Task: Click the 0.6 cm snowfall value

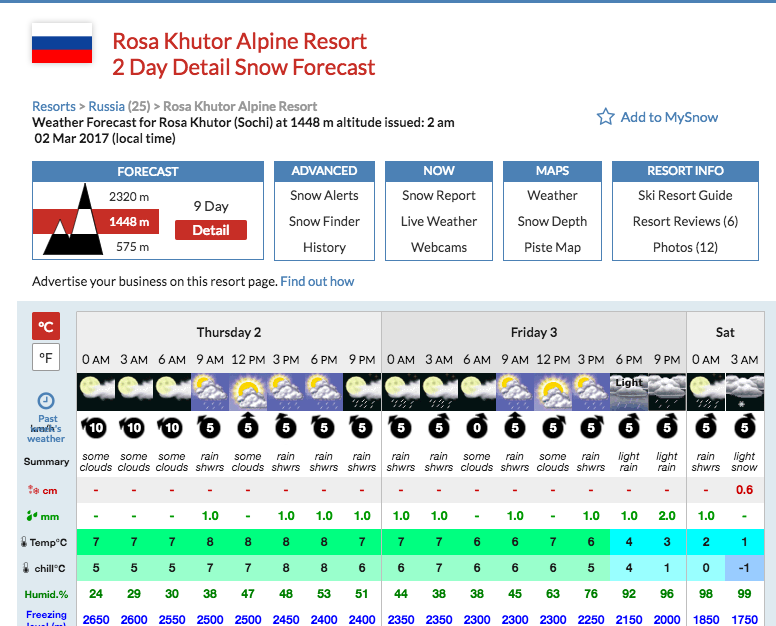Action: pos(744,490)
